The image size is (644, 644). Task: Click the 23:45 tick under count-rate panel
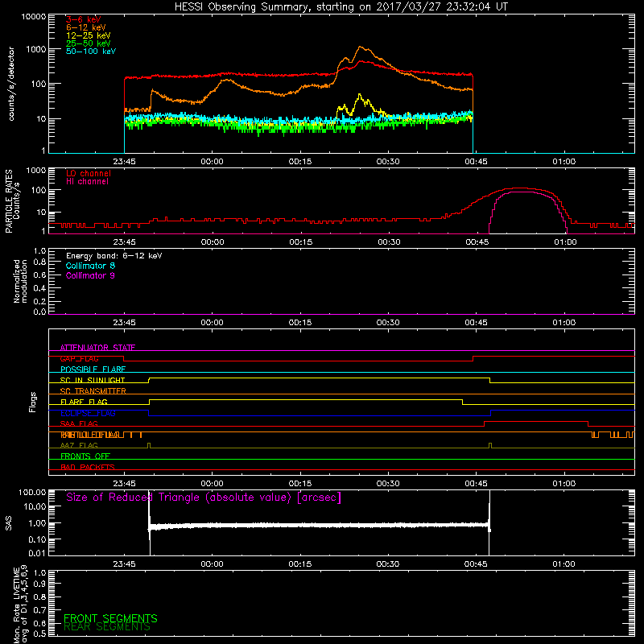click(x=125, y=162)
